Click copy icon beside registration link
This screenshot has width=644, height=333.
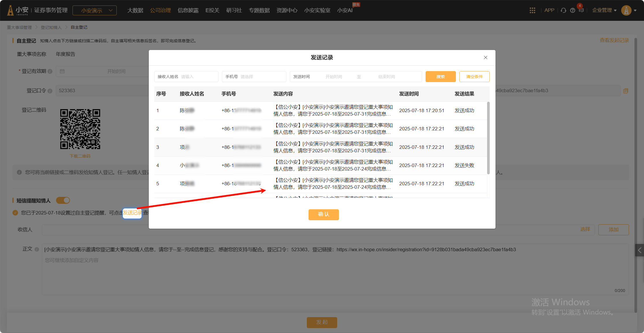(626, 91)
